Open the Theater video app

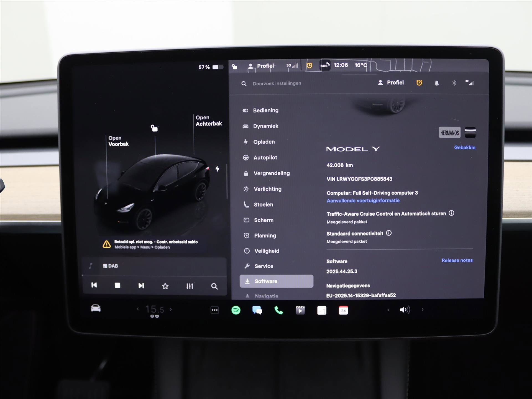300,310
